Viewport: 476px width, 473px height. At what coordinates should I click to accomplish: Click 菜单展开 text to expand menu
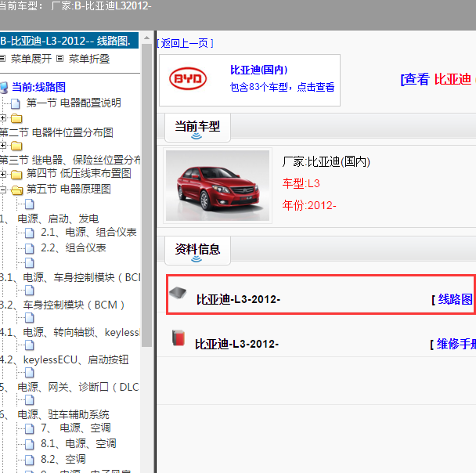pyautogui.click(x=31, y=59)
